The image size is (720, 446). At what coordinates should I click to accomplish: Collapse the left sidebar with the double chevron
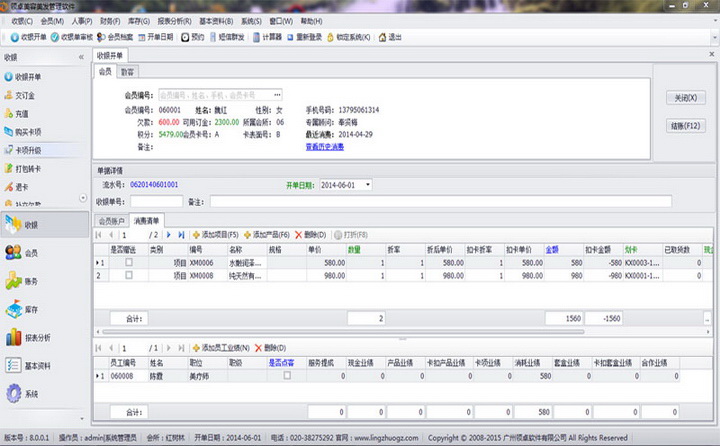coord(81,57)
